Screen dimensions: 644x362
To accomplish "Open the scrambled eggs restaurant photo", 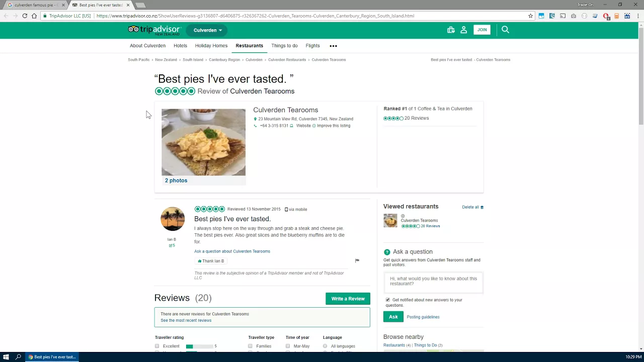I will [203, 142].
